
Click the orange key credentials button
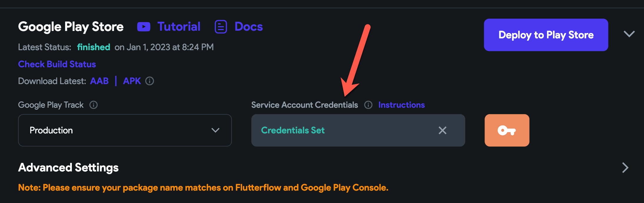[x=507, y=130]
